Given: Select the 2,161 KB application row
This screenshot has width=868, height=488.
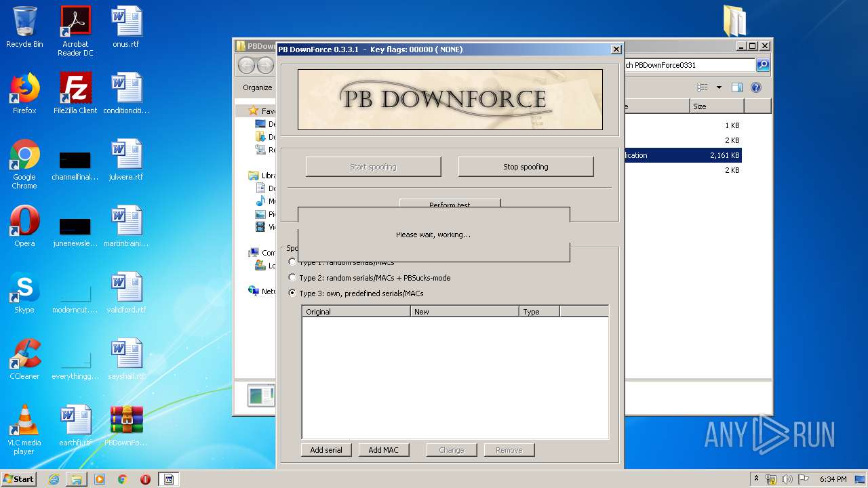Looking at the screenshot, I should click(x=682, y=155).
